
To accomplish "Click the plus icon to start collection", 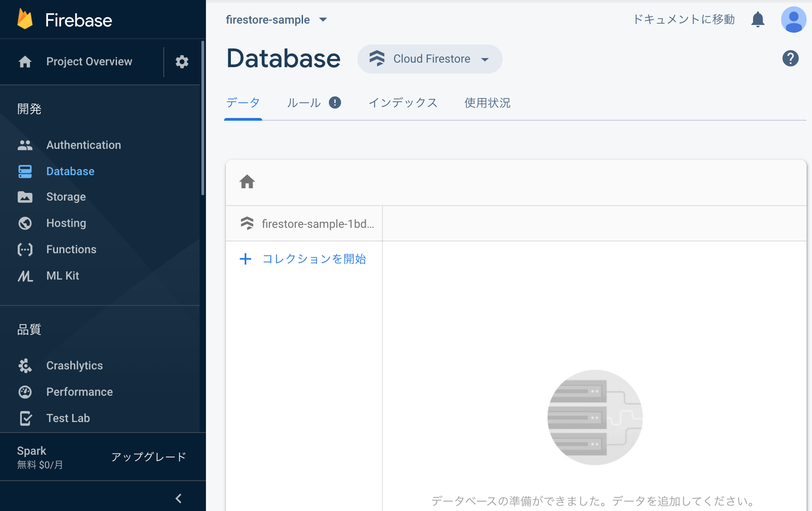I will [x=245, y=259].
